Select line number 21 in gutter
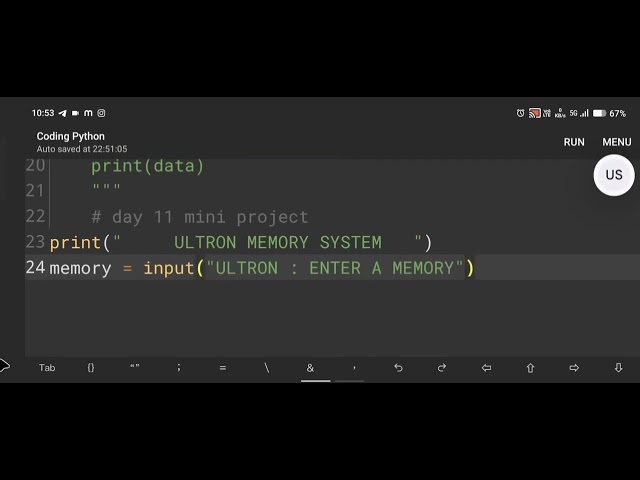This screenshot has height=480, width=640. click(35, 191)
